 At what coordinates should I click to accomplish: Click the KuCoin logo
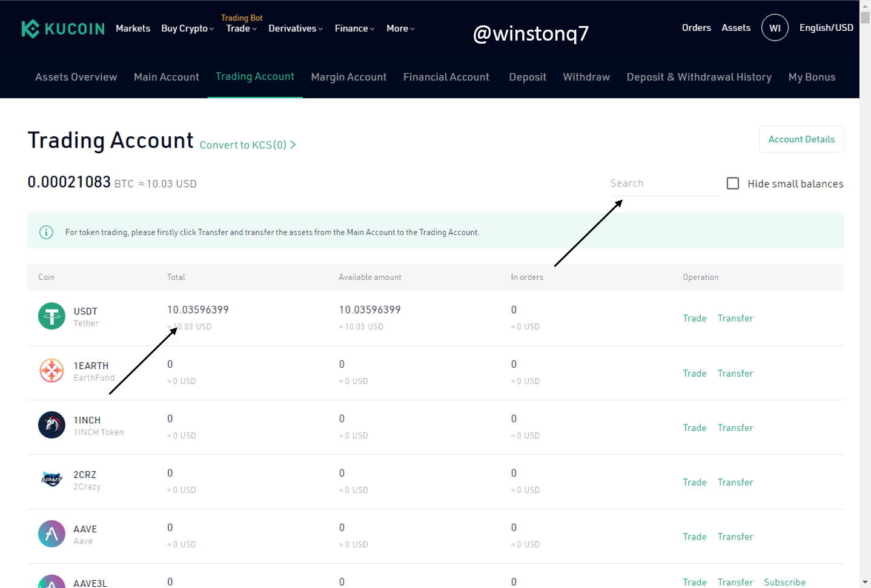(63, 28)
